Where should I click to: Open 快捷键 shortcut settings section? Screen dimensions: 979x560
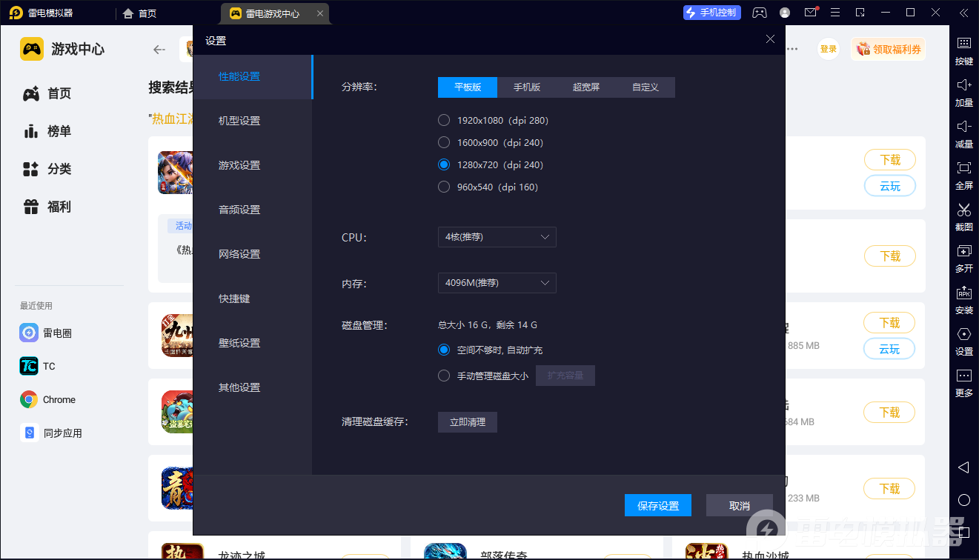coord(234,299)
